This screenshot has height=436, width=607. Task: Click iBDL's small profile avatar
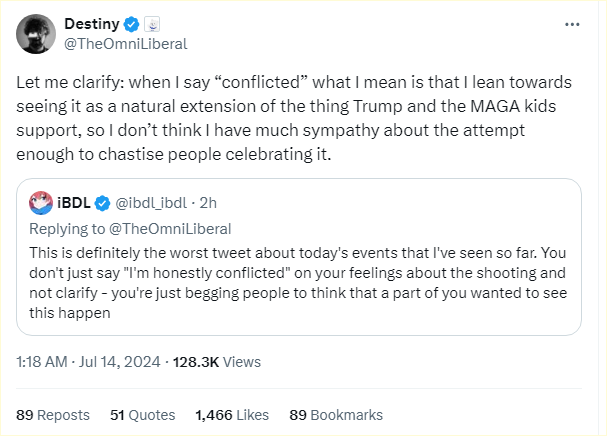41,203
